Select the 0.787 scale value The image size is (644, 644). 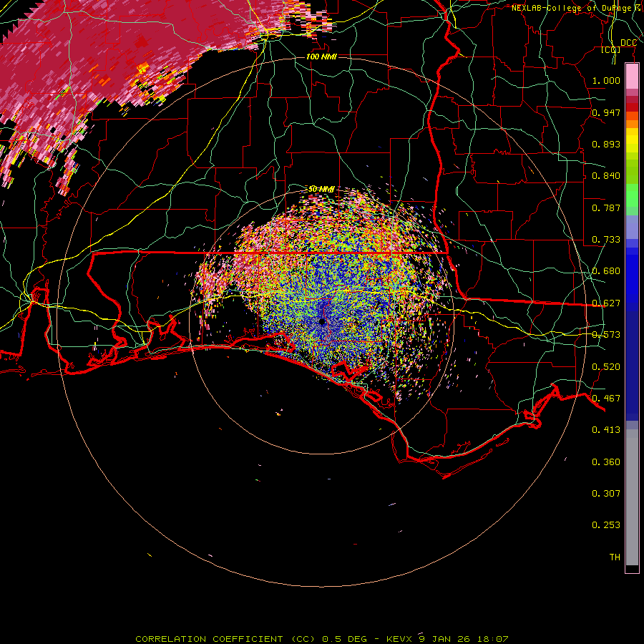click(x=606, y=208)
